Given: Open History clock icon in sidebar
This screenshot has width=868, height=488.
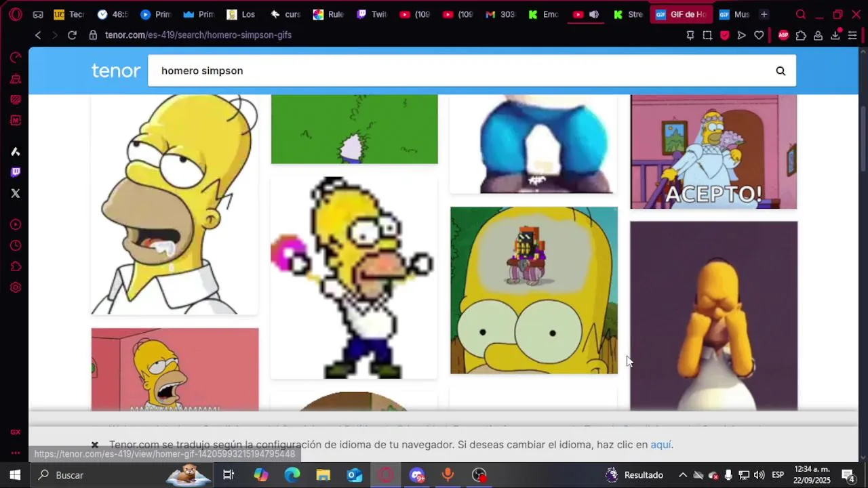Looking at the screenshot, I should (15, 245).
